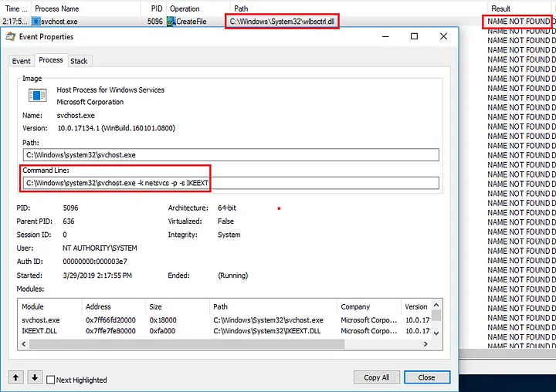Minimize the Event Properties dialog
This screenshot has height=392, width=556.
(385, 36)
